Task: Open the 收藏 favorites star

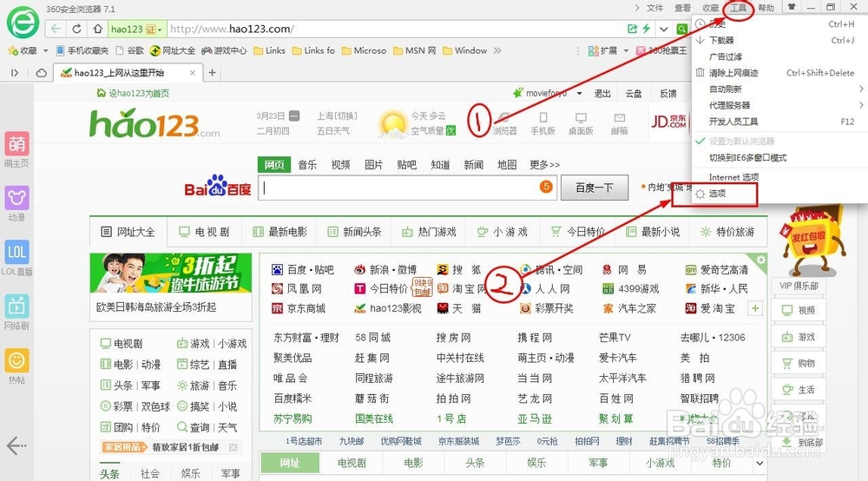Action: [x=13, y=50]
